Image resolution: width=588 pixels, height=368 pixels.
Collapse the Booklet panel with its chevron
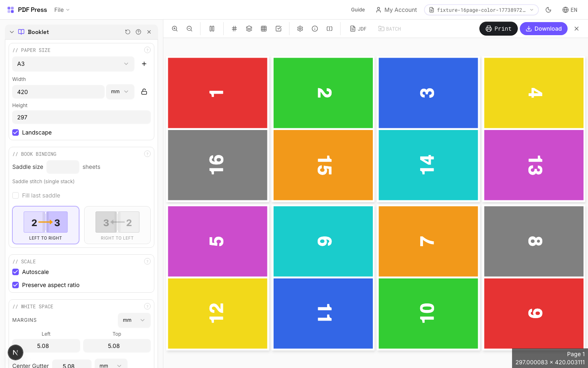click(x=12, y=31)
